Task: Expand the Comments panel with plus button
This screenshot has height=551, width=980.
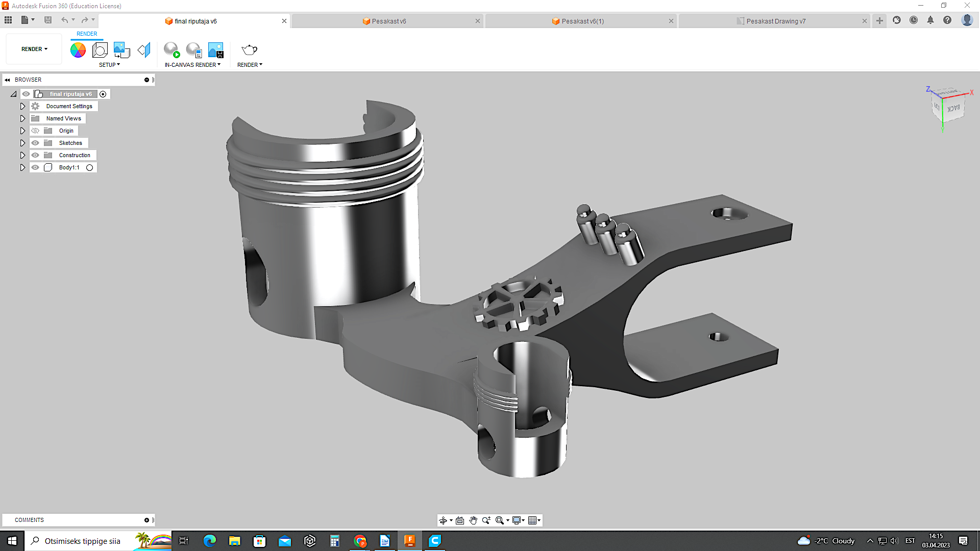Action: (x=146, y=520)
